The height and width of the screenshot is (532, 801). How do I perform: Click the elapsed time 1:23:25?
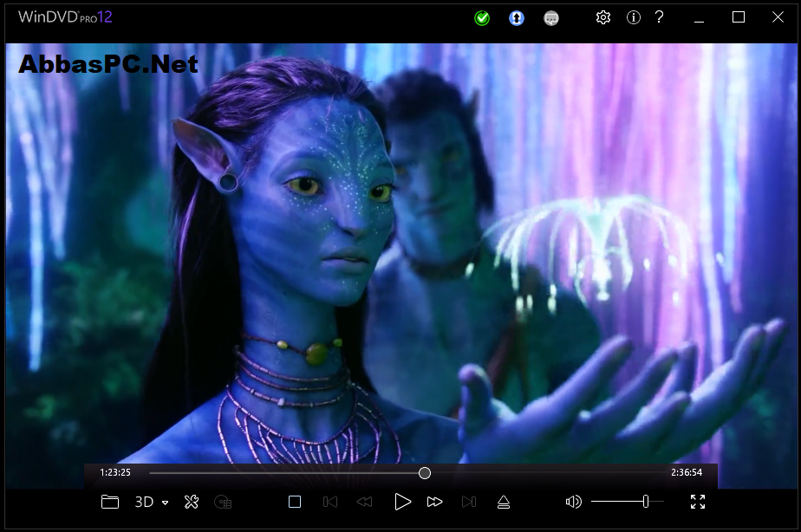(115, 473)
